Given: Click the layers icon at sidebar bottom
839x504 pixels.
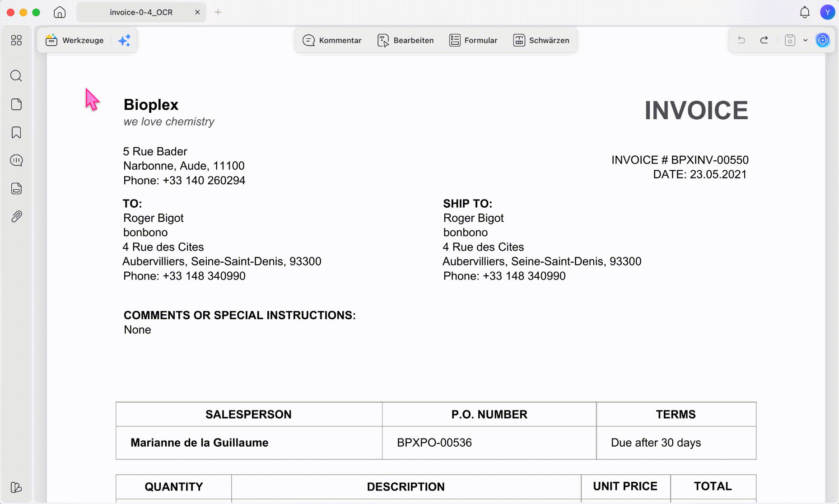Looking at the screenshot, I should pyautogui.click(x=16, y=487).
